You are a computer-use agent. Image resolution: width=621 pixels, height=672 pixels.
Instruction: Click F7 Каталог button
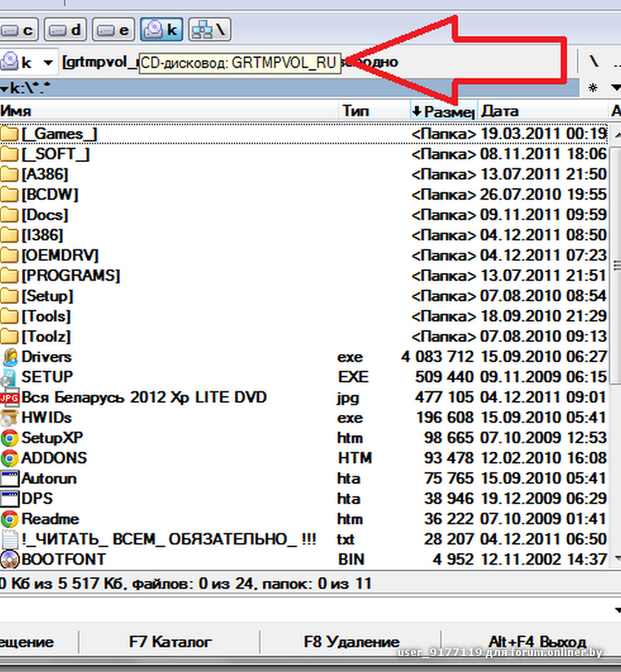(x=170, y=642)
